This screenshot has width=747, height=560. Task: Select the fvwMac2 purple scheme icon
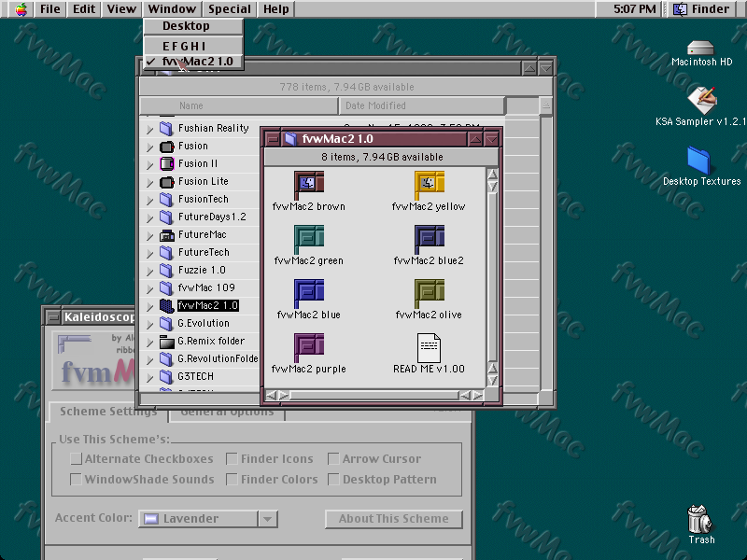pyautogui.click(x=309, y=347)
